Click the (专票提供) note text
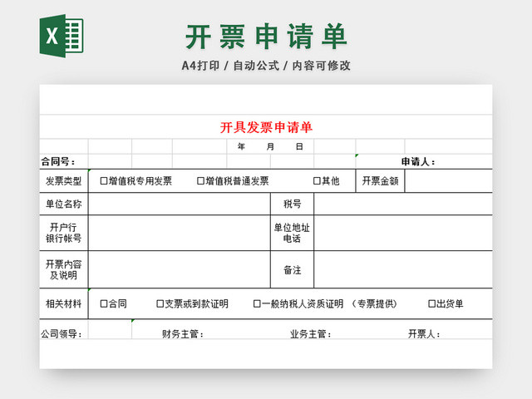 [x=374, y=303]
